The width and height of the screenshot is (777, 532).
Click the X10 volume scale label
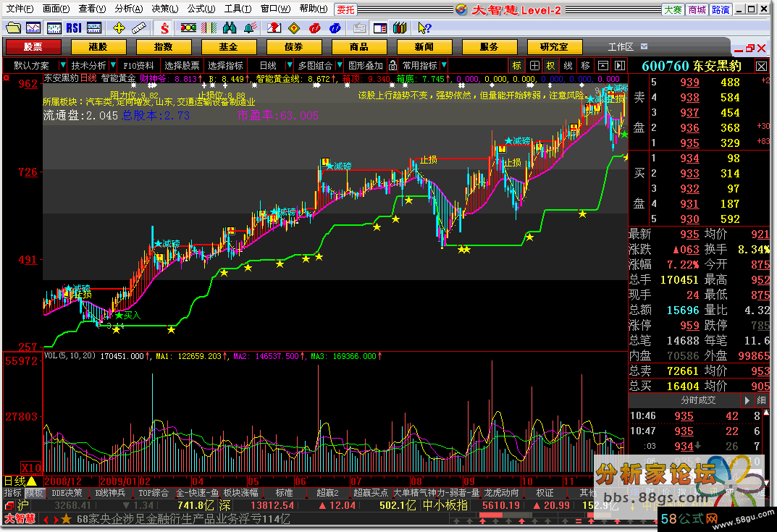click(x=31, y=468)
